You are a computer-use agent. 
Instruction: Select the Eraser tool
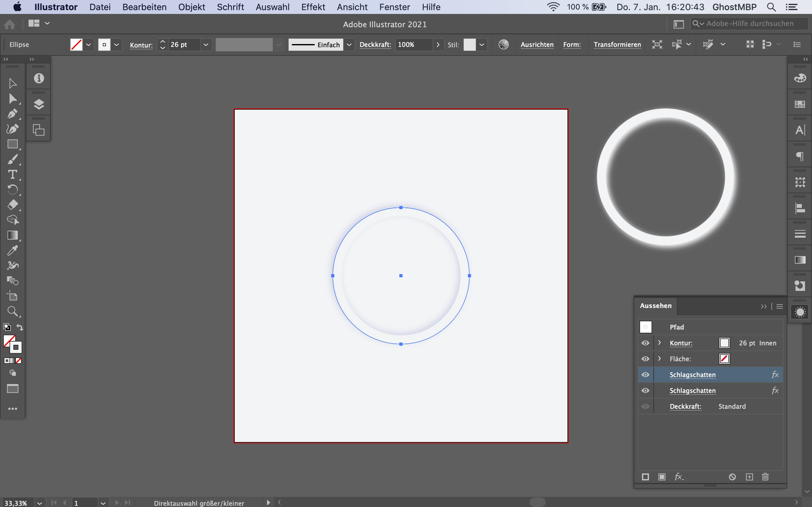(x=12, y=205)
